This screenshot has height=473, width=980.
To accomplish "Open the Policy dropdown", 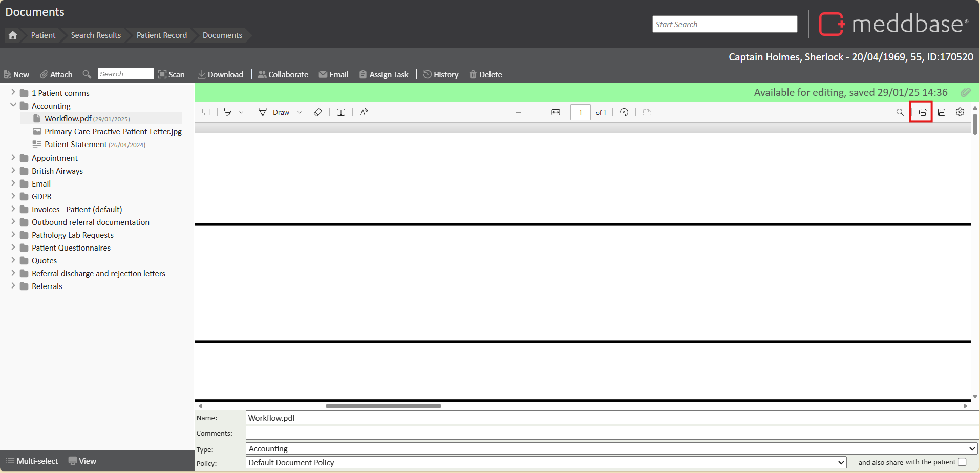I will click(546, 463).
